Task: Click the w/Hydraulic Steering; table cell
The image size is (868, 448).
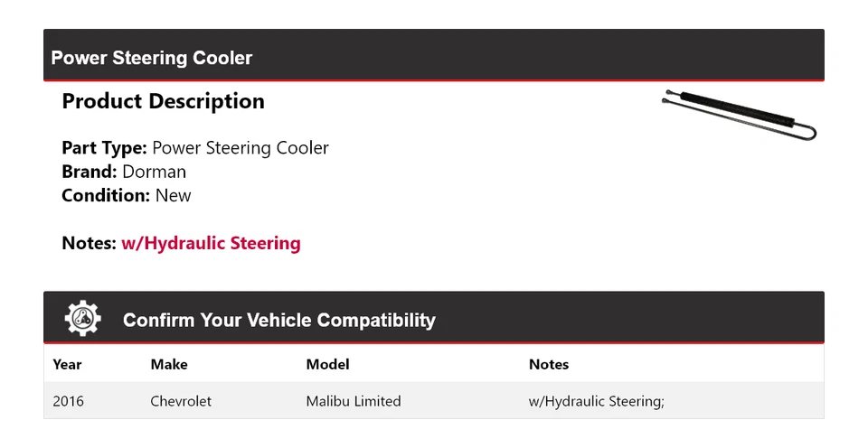Action: (596, 401)
